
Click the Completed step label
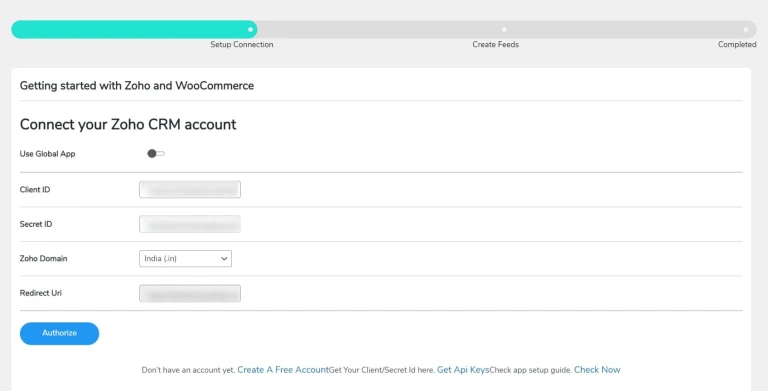click(737, 45)
